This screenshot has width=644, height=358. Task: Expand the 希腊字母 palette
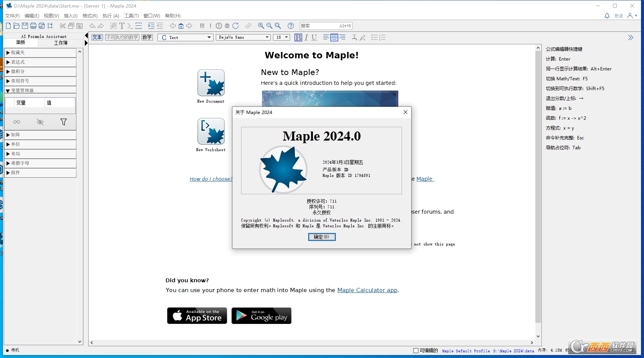[41, 163]
